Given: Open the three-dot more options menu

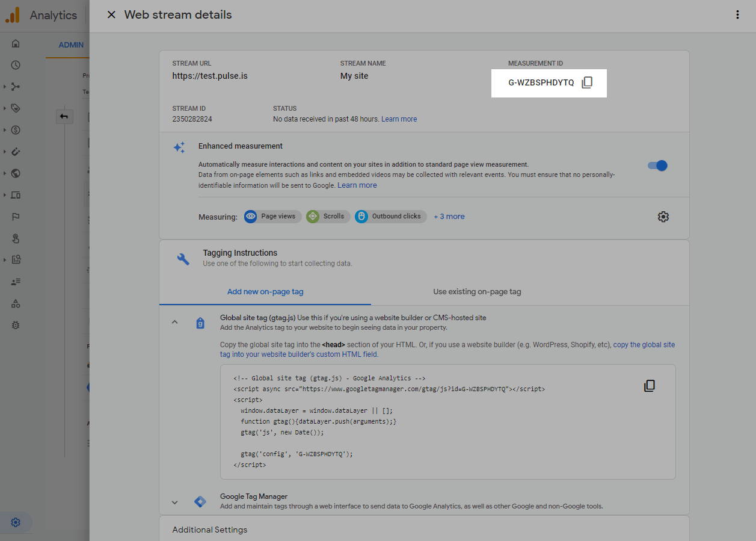Looking at the screenshot, I should (737, 15).
